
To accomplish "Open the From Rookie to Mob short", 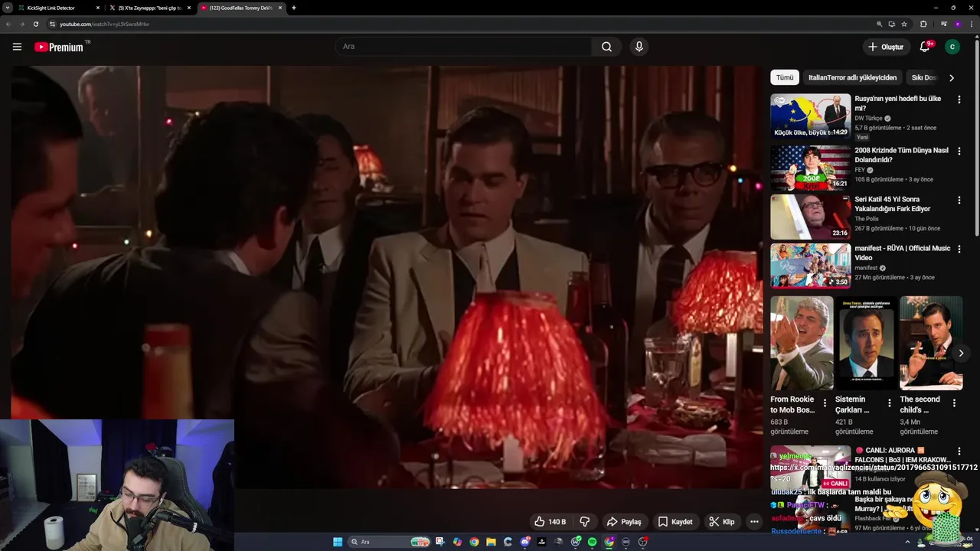I will click(802, 343).
